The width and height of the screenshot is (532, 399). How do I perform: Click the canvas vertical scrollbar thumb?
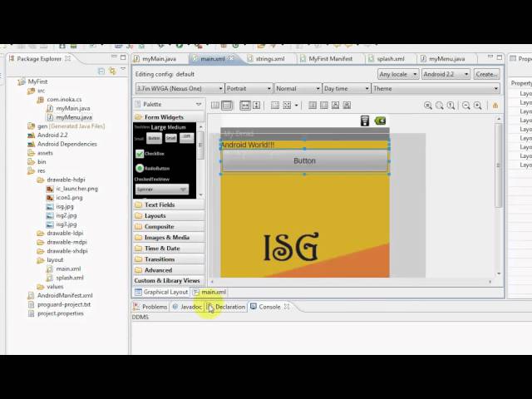[498, 165]
